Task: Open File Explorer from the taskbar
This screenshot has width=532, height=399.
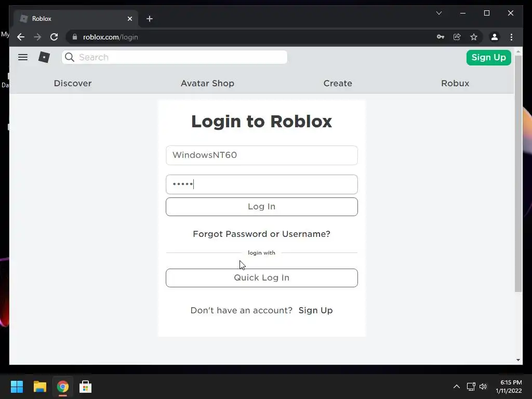Action: tap(39, 387)
